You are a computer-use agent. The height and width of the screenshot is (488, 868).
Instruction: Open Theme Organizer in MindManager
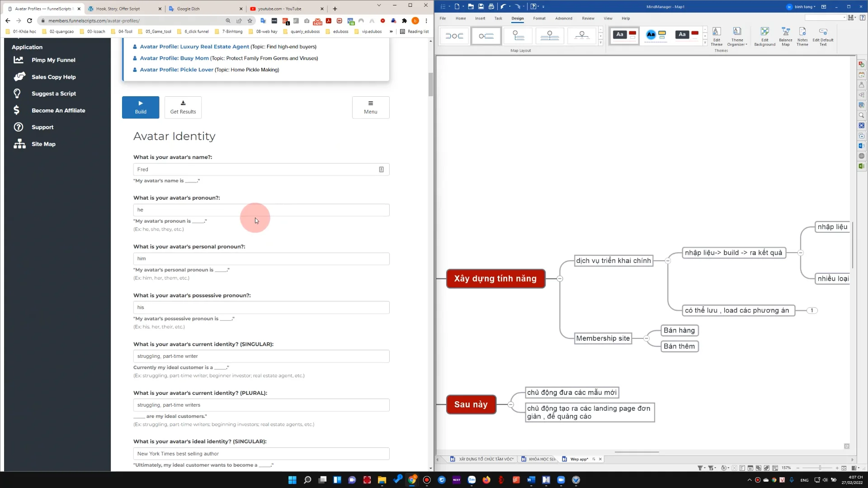[x=737, y=36]
